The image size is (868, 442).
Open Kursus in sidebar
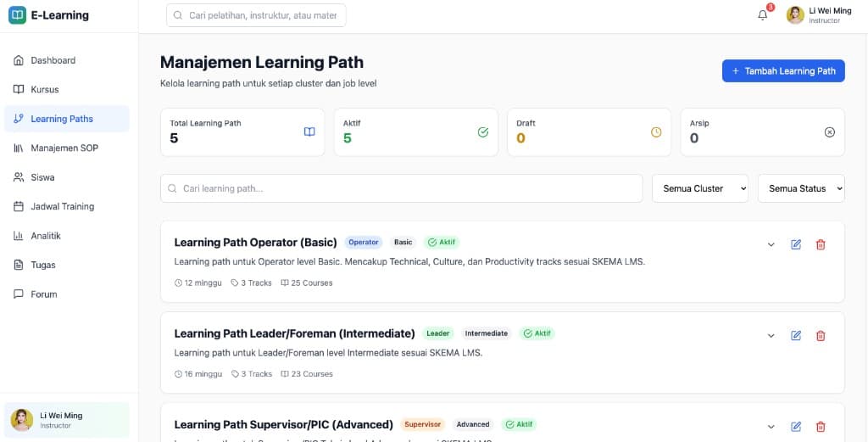tap(67, 89)
